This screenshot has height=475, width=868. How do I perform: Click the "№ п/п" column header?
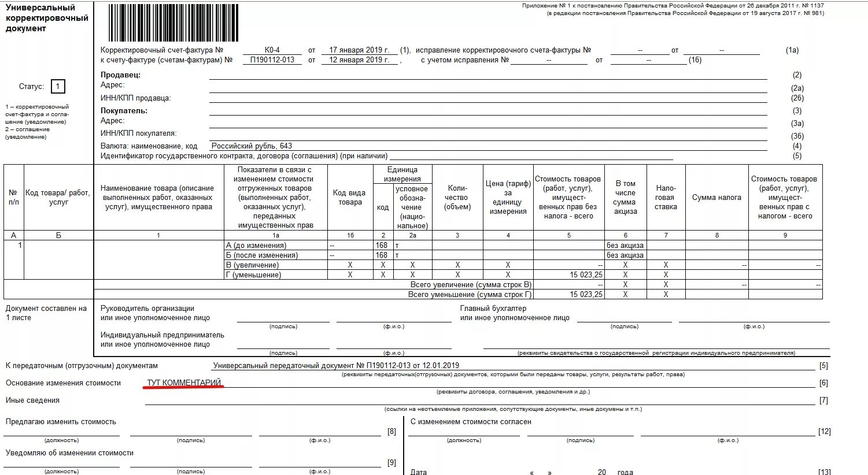tap(13, 197)
